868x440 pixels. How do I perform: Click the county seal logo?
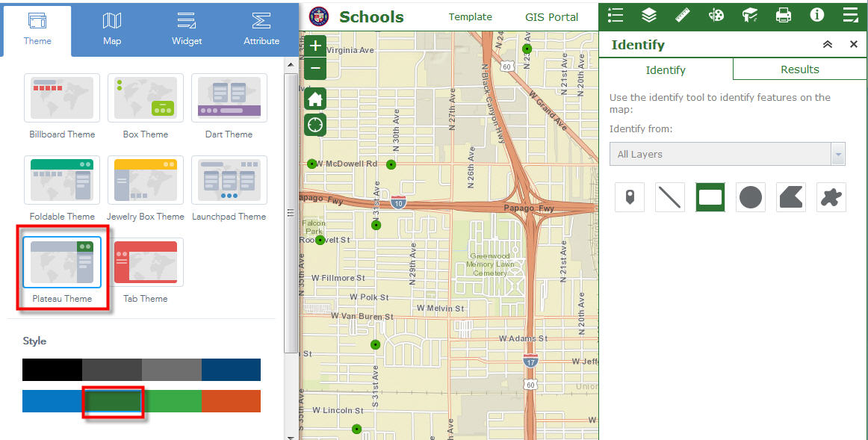(x=319, y=16)
